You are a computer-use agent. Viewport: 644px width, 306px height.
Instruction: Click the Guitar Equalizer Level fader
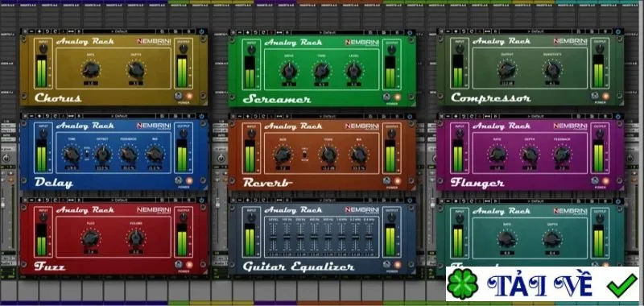(273, 237)
